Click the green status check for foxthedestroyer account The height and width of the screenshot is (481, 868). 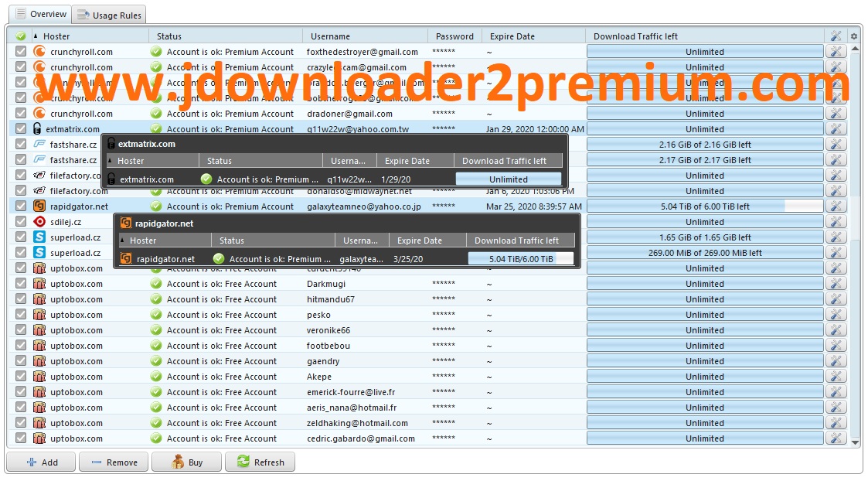tap(156, 52)
